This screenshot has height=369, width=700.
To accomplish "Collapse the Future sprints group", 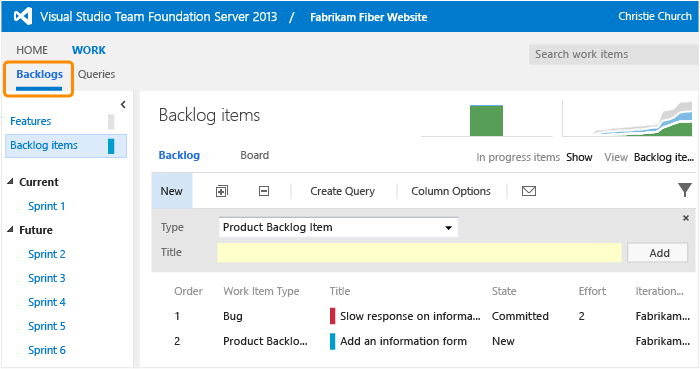I will (10, 229).
